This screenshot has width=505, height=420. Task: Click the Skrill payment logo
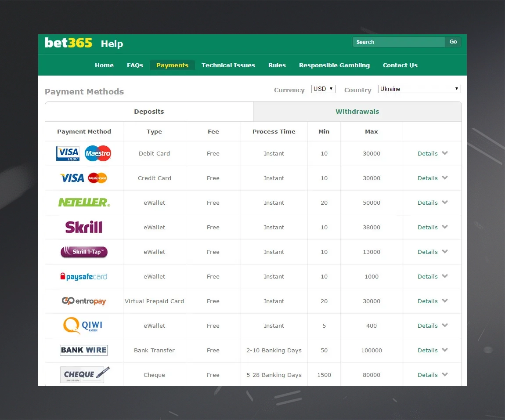click(x=84, y=227)
